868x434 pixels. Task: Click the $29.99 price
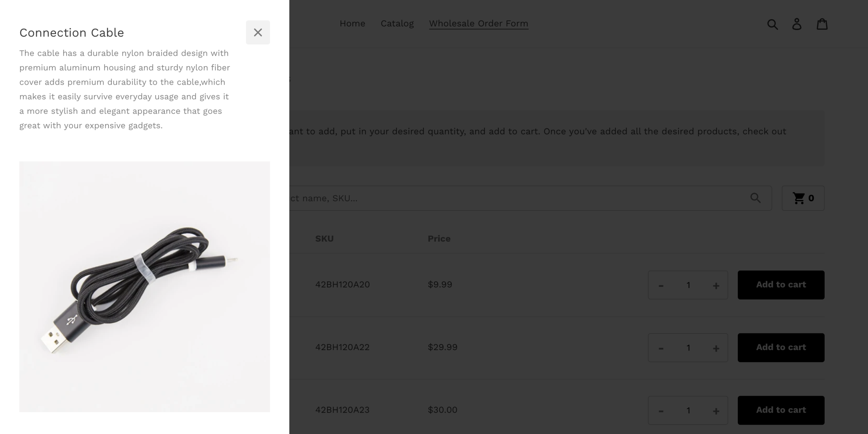point(443,347)
